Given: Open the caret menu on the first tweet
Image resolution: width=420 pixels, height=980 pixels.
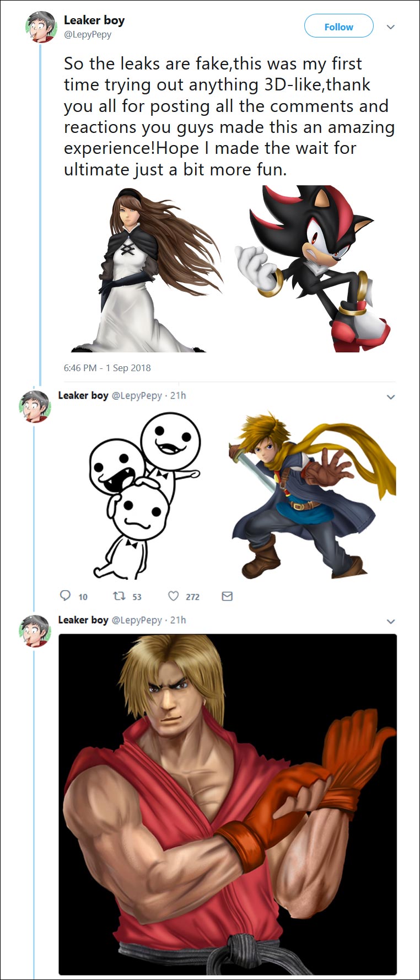Looking at the screenshot, I should tap(390, 26).
